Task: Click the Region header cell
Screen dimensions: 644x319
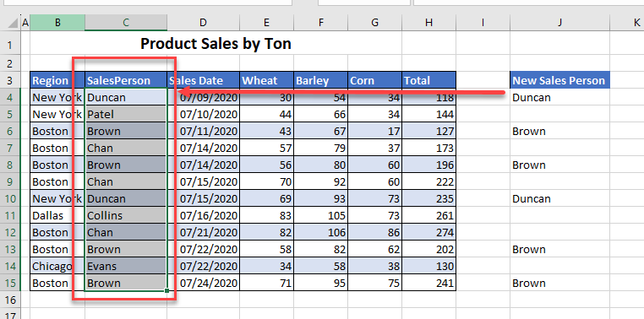Action: (57, 80)
